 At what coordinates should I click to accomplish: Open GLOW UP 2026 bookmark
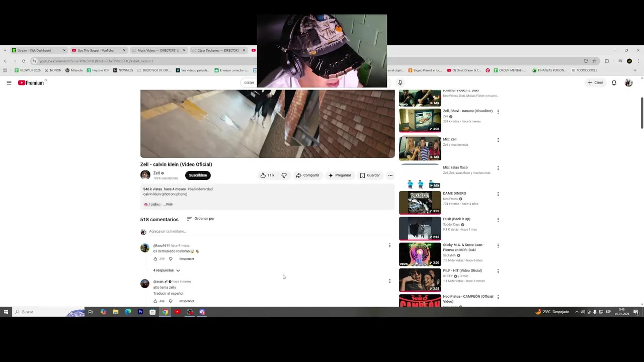point(28,70)
